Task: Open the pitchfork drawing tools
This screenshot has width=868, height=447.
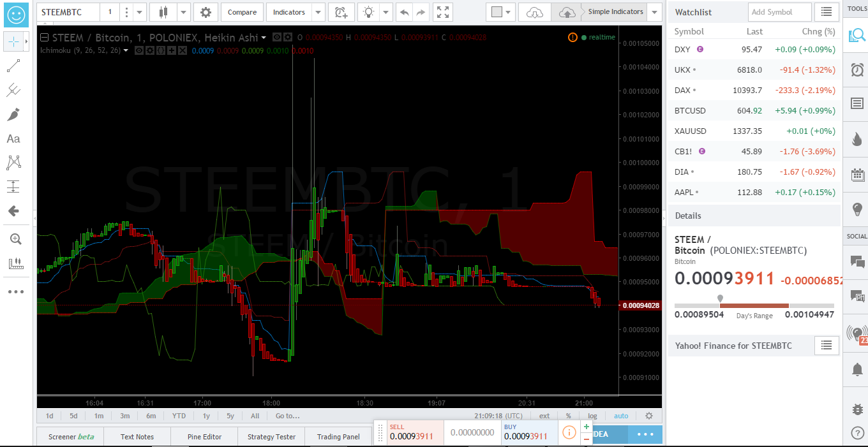Action: [x=13, y=90]
